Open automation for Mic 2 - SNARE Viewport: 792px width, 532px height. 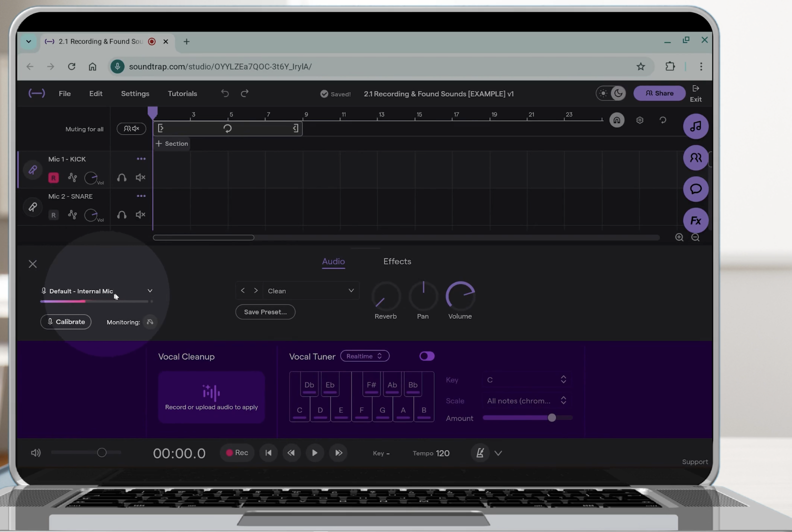pos(72,215)
